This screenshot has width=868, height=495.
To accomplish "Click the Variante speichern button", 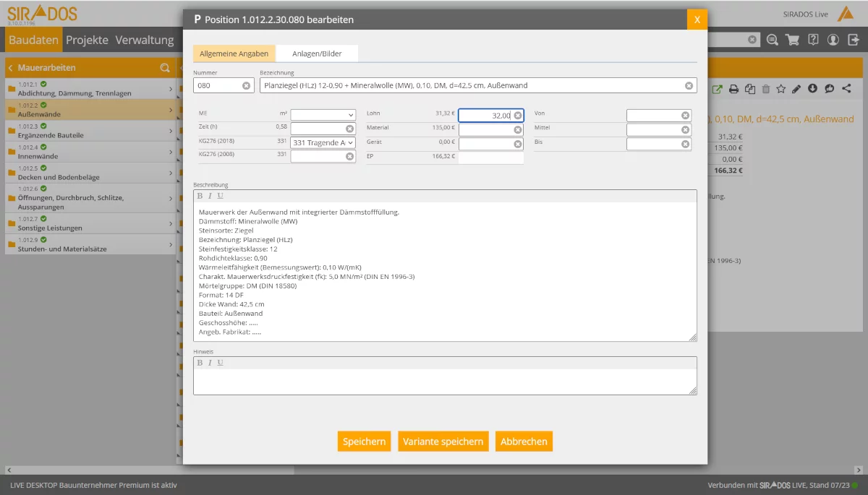I will click(x=443, y=442).
